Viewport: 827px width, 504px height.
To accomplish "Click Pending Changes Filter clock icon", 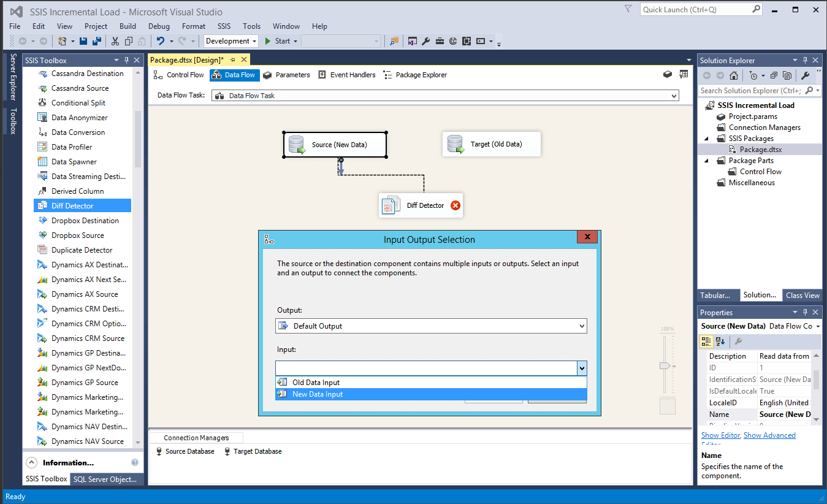I will coord(753,75).
